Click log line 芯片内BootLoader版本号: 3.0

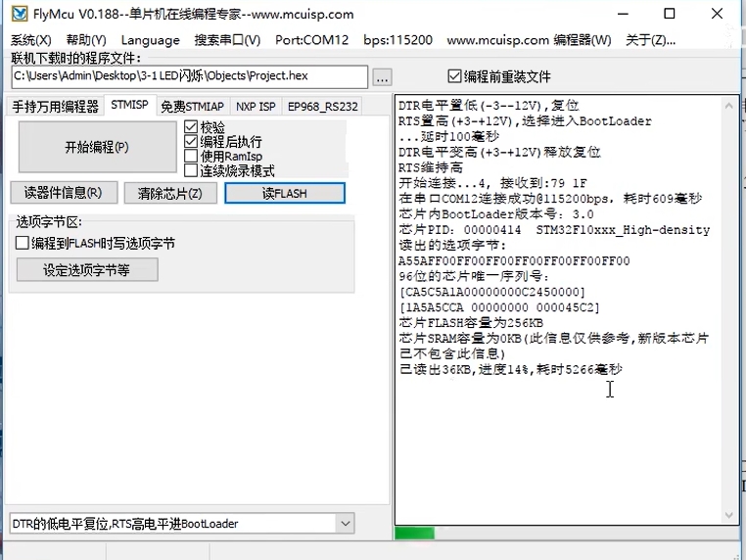(496, 214)
